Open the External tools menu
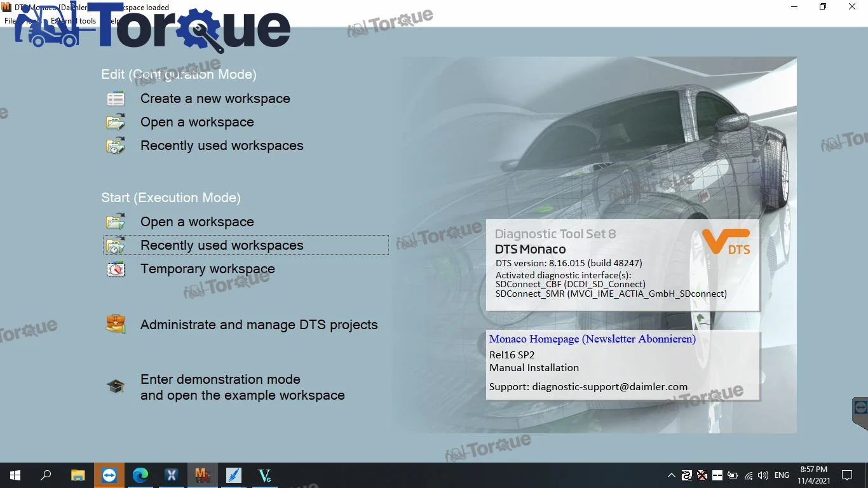This screenshot has height=488, width=868. (x=74, y=21)
